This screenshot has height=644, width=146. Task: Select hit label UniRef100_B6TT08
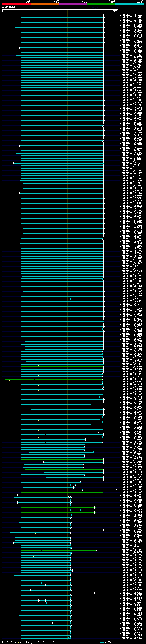tap(131, 437)
